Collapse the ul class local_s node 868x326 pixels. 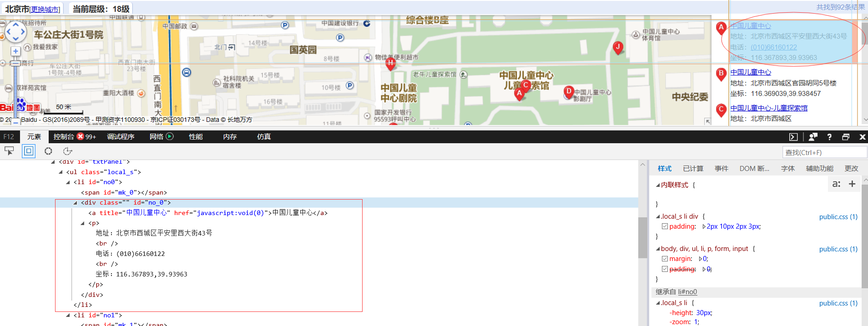coord(61,172)
